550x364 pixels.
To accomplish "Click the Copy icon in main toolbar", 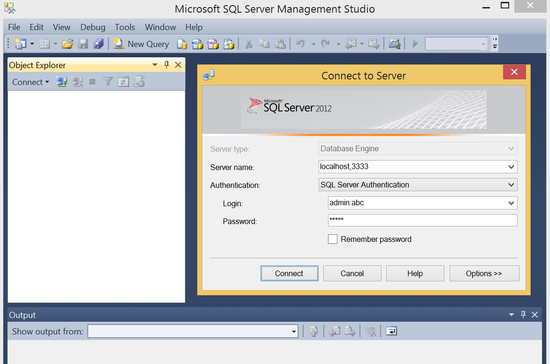I will pos(264,44).
